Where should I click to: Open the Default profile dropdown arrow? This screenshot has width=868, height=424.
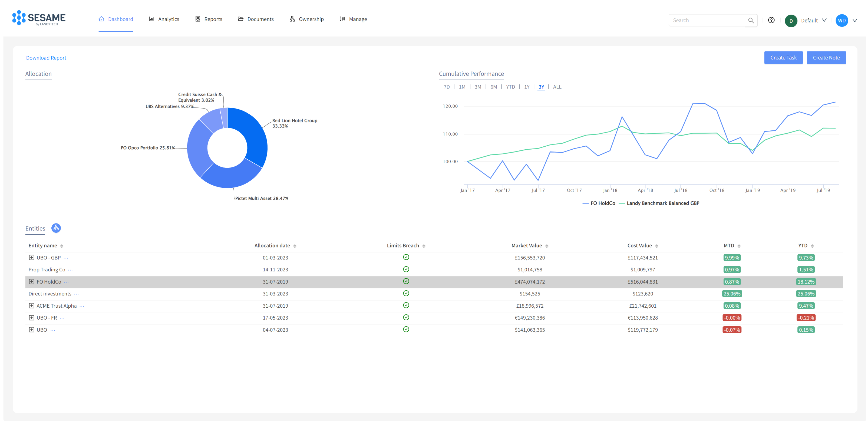tap(824, 20)
